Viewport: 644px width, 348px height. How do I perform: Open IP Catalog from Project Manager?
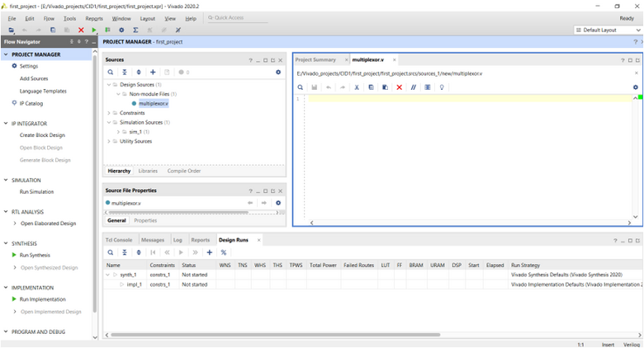coord(31,103)
